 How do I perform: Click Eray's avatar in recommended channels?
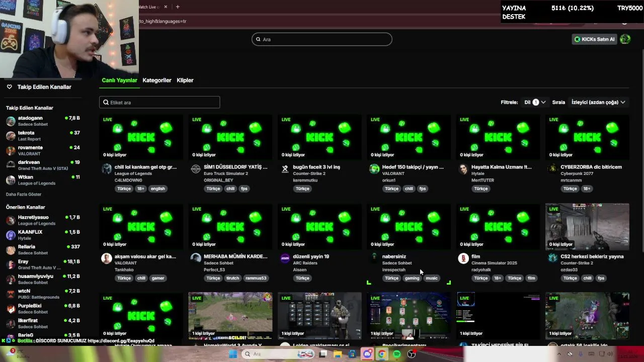point(11,264)
